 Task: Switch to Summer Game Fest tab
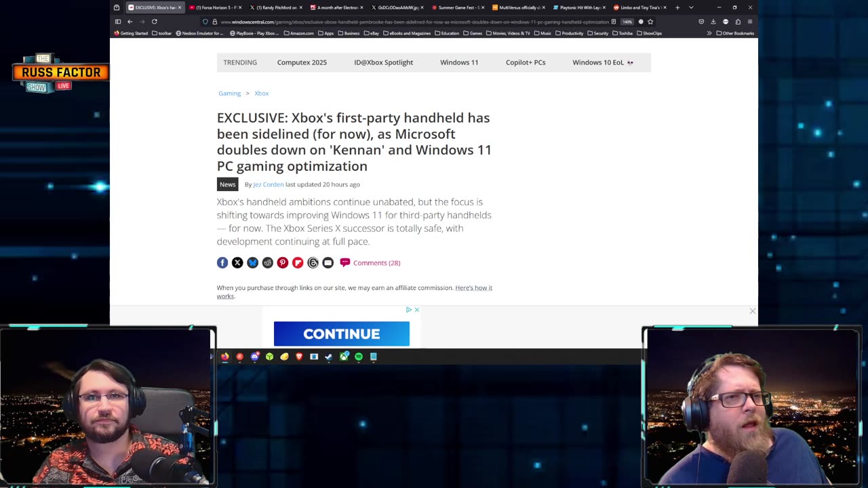[457, 7]
